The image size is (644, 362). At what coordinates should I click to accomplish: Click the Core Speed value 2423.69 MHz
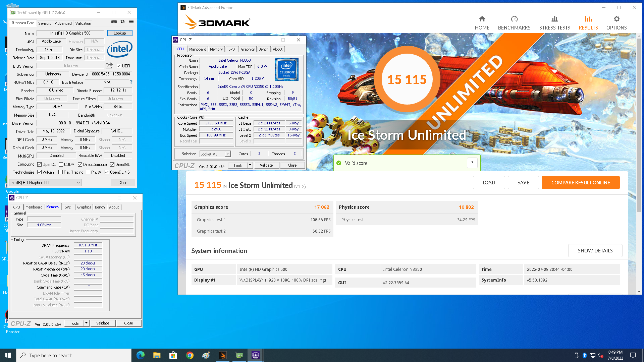point(216,123)
